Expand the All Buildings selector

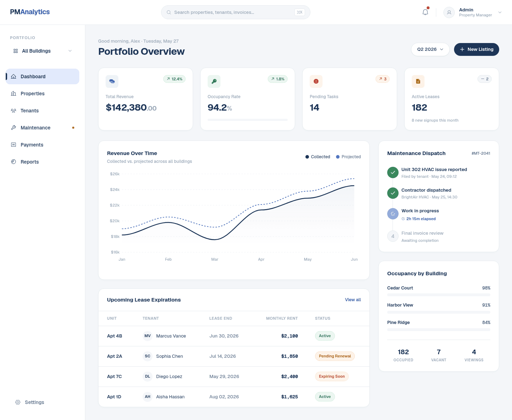point(43,51)
